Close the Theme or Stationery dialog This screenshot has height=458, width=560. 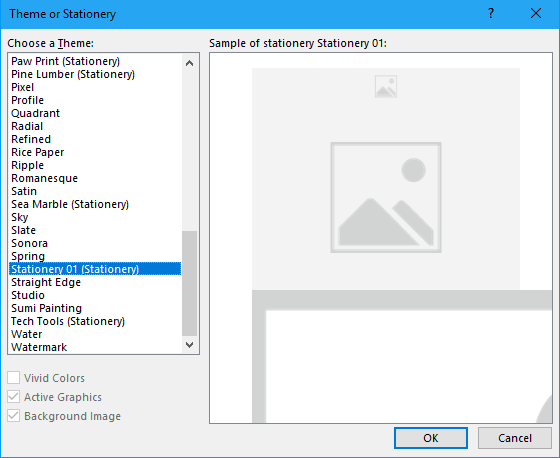(x=536, y=14)
